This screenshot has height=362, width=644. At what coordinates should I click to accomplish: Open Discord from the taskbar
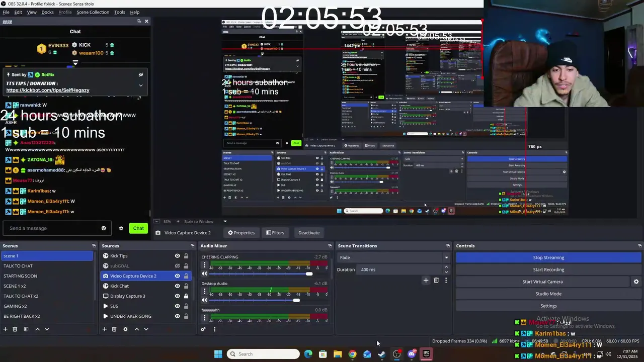tap(412, 354)
